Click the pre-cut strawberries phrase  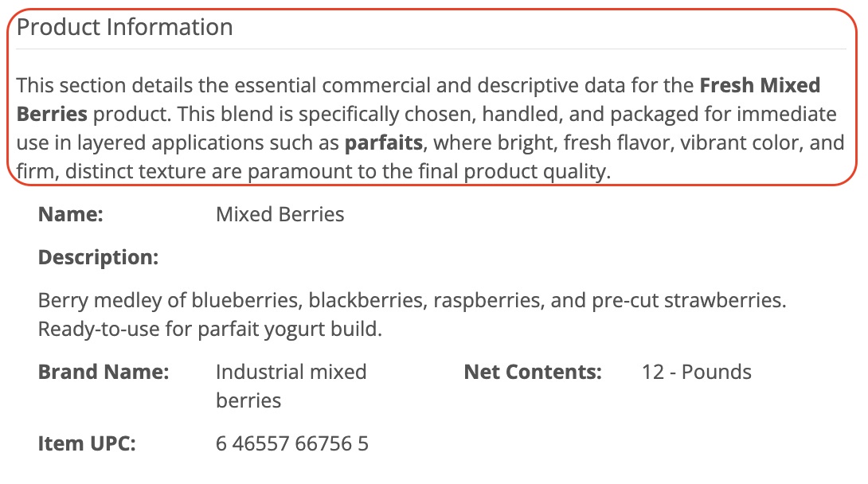pos(687,300)
